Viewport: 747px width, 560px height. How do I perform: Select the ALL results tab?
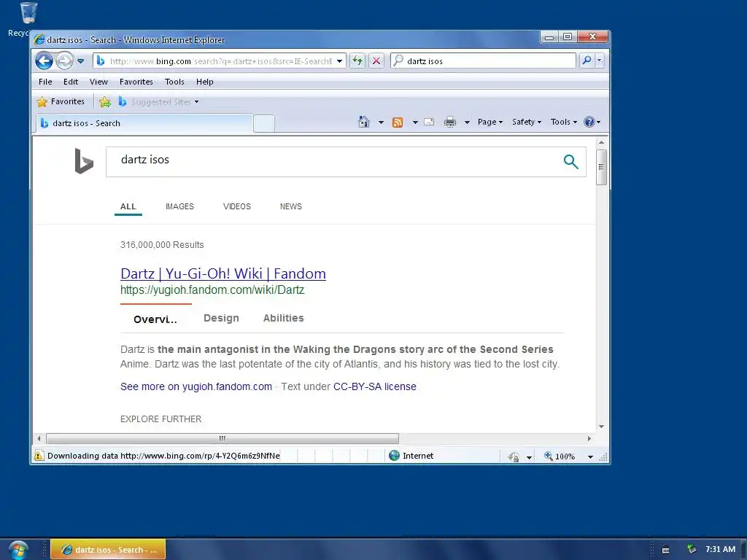(x=128, y=206)
